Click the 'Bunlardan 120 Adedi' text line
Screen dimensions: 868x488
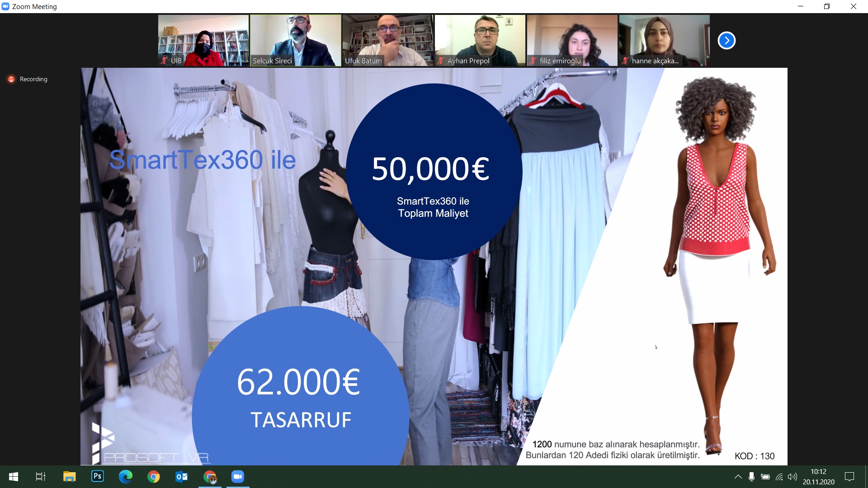[x=613, y=455]
